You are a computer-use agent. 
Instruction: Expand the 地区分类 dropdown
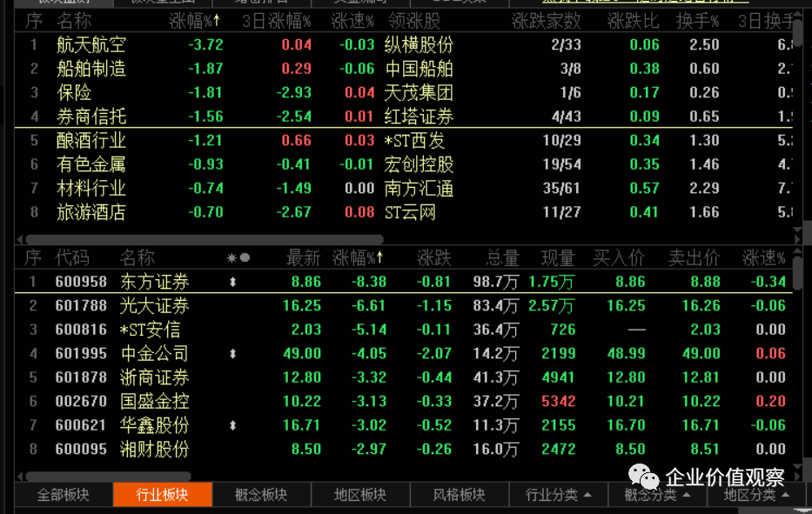(x=756, y=494)
